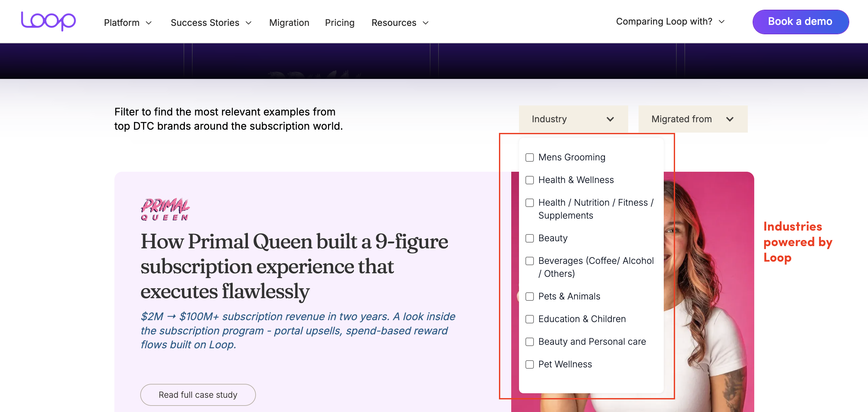The width and height of the screenshot is (868, 412).
Task: Open the Industry filter dropdown
Action: click(573, 119)
